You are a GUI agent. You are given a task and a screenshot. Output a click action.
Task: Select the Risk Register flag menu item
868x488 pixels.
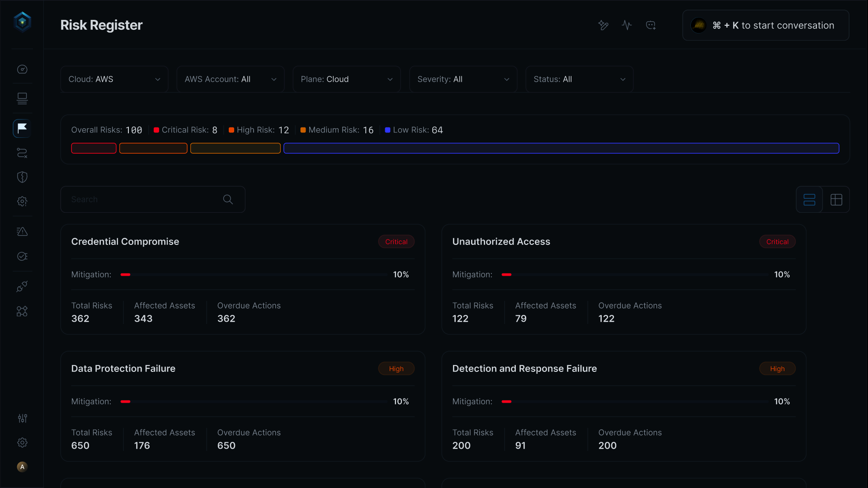22,128
